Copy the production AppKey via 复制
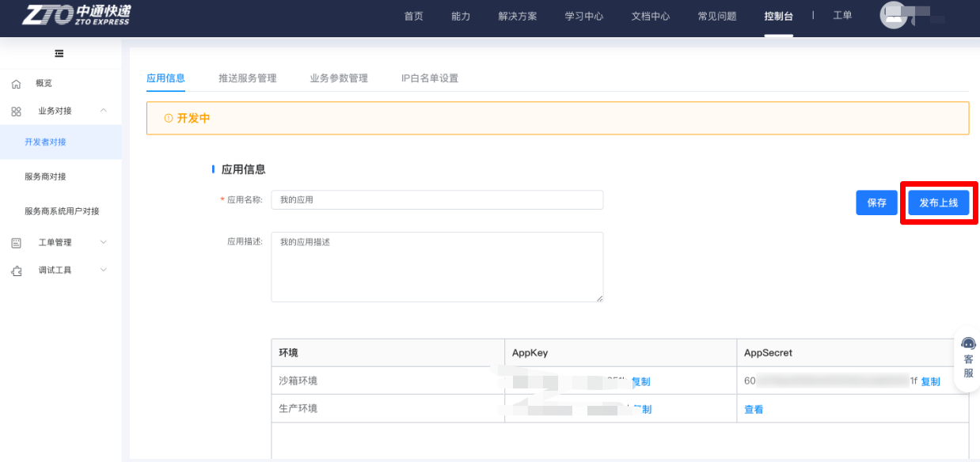 pyautogui.click(x=642, y=409)
